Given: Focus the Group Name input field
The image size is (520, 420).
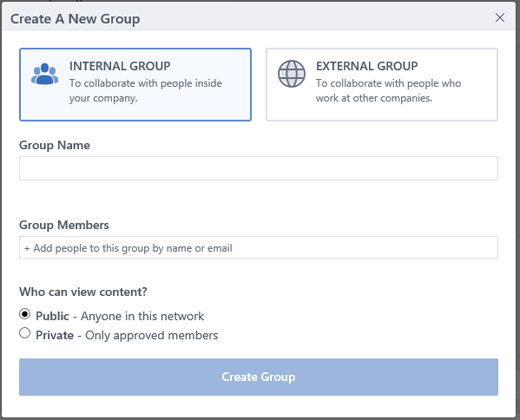Looking at the screenshot, I should click(x=259, y=168).
